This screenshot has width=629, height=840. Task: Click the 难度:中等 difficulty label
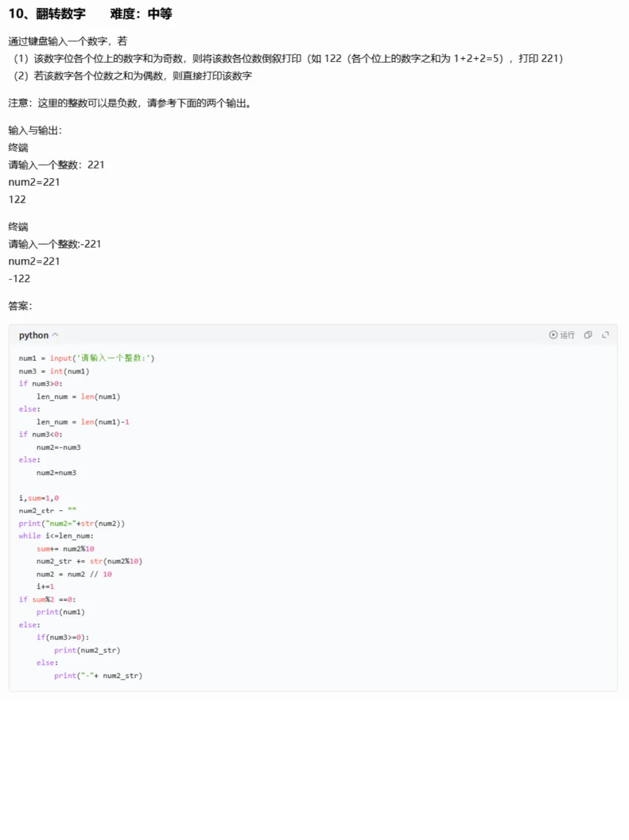click(x=141, y=14)
